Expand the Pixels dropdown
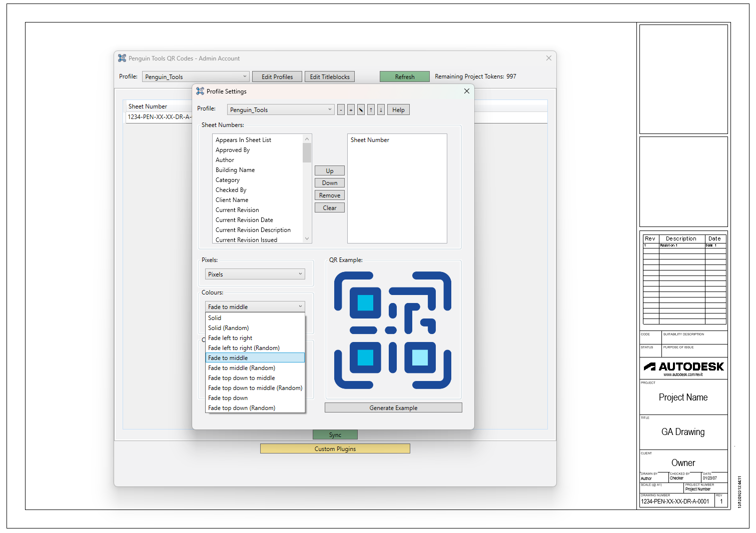 [255, 274]
